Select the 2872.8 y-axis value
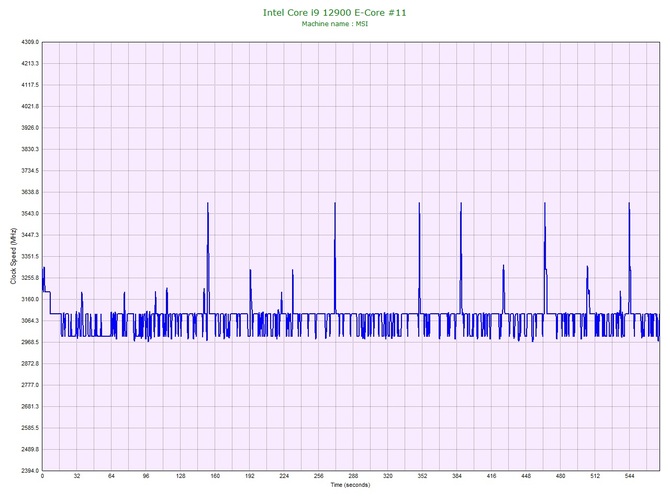 [30, 364]
